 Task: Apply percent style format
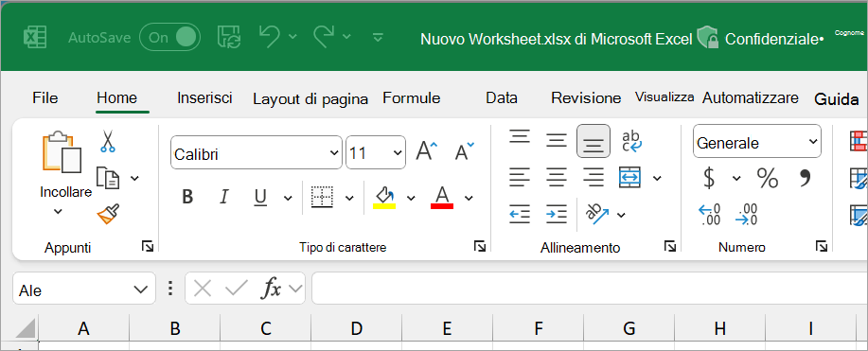[768, 178]
